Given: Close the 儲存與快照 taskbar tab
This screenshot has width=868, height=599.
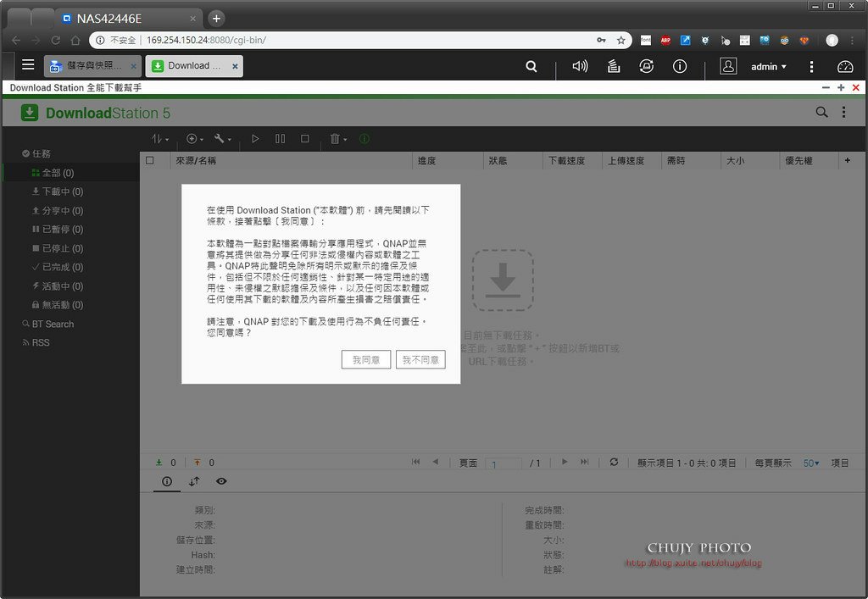Looking at the screenshot, I should [x=133, y=66].
